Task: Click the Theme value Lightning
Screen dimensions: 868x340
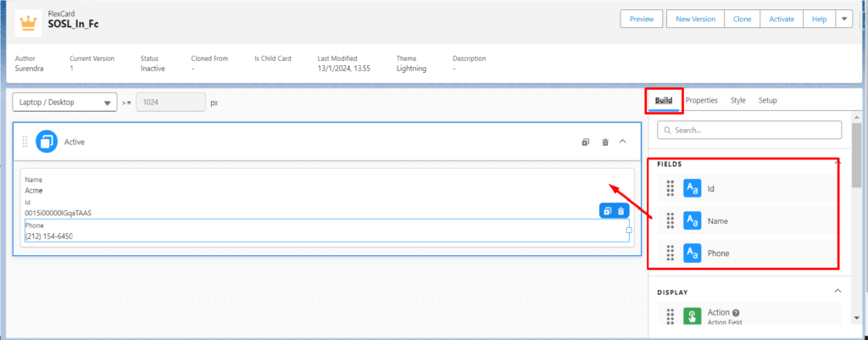Action: (x=411, y=69)
